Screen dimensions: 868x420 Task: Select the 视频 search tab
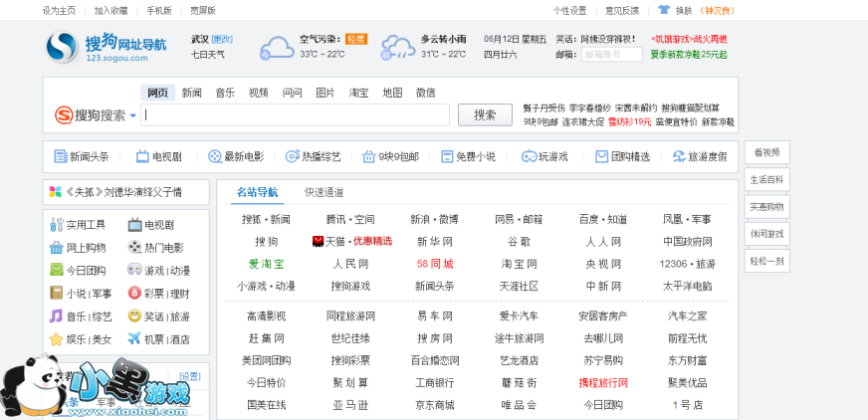[x=259, y=93]
